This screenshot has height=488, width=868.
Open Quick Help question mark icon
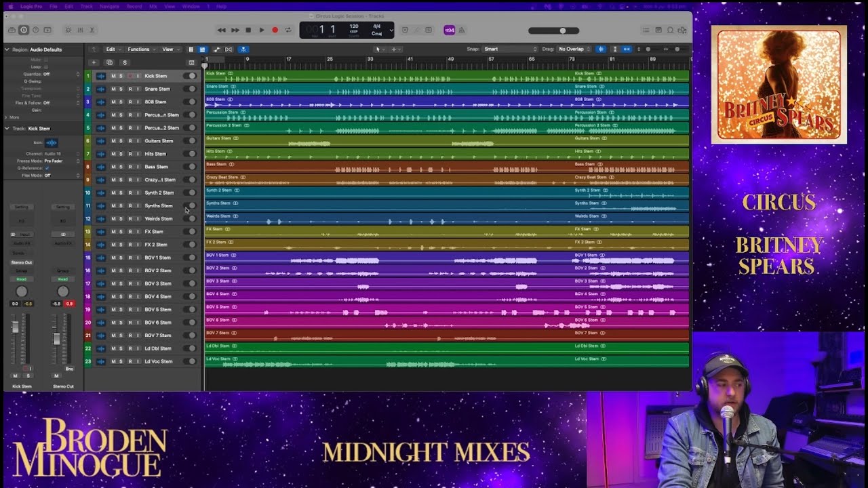[35, 30]
